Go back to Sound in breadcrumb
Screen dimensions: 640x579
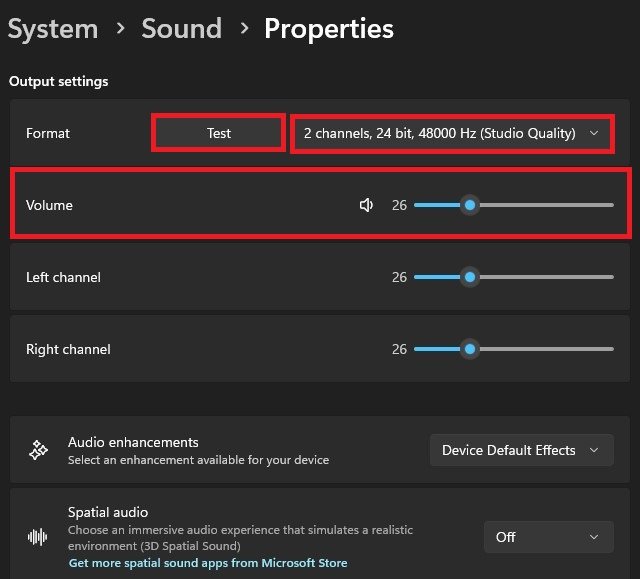click(182, 29)
